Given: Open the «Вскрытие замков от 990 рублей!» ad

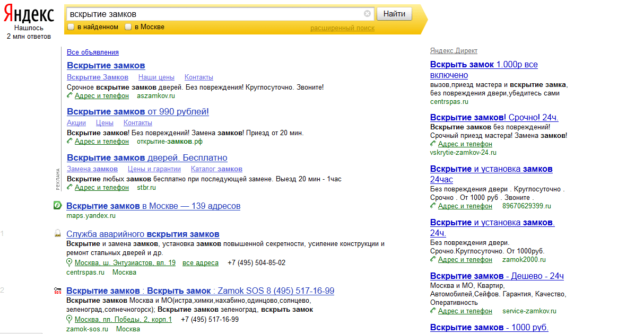Looking at the screenshot, I should tap(138, 112).
